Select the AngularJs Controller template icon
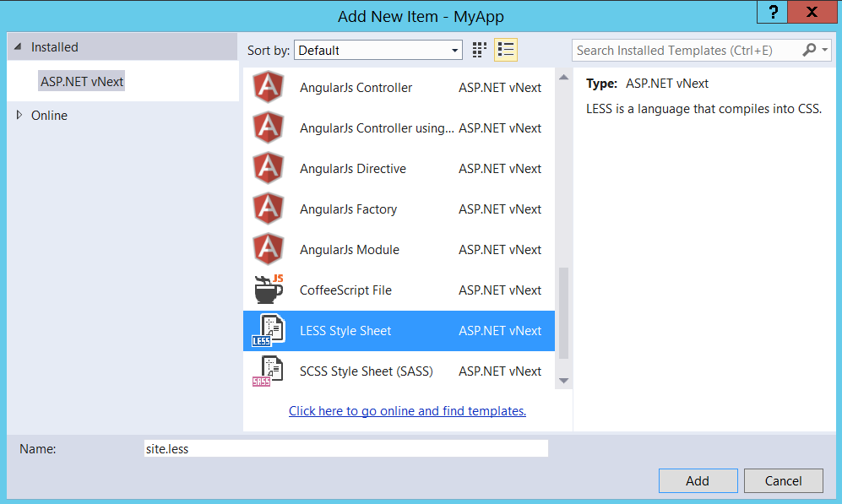The height and width of the screenshot is (504, 842). (x=269, y=87)
